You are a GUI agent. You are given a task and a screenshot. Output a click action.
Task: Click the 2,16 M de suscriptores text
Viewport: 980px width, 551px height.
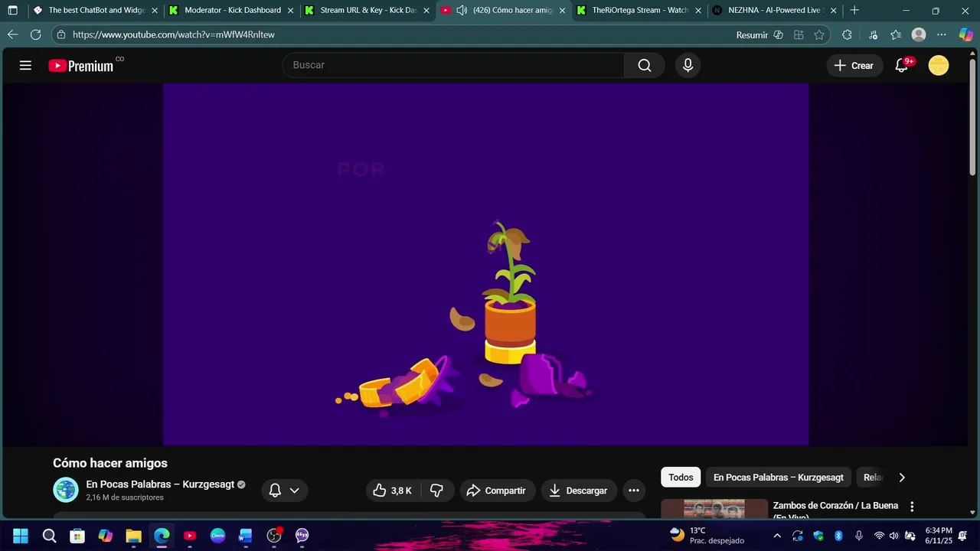point(125,497)
